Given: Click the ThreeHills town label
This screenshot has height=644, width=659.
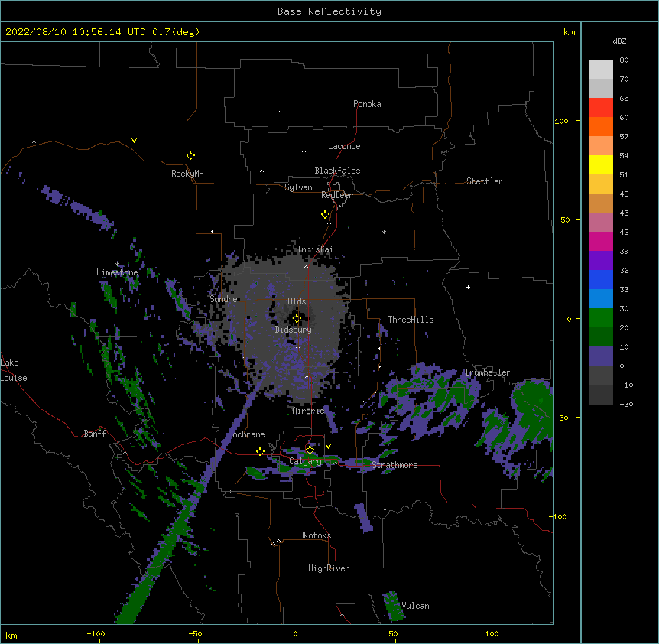Looking at the screenshot, I should [411, 320].
